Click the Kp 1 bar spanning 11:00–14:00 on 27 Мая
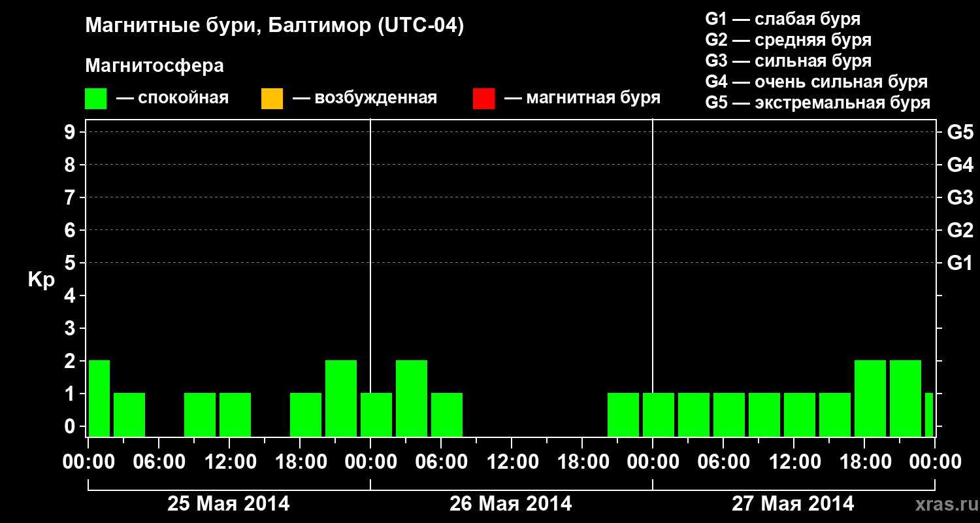This screenshot has height=523, width=980. click(x=800, y=415)
